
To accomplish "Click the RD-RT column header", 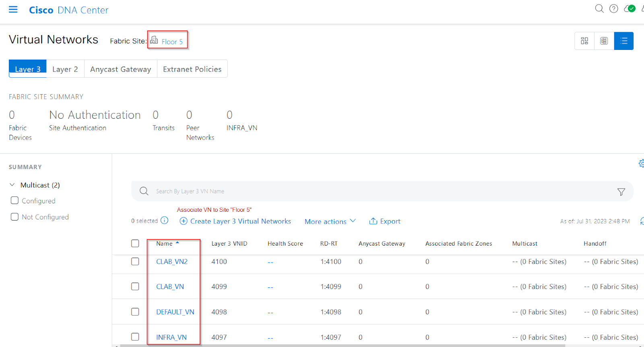I will point(329,243).
